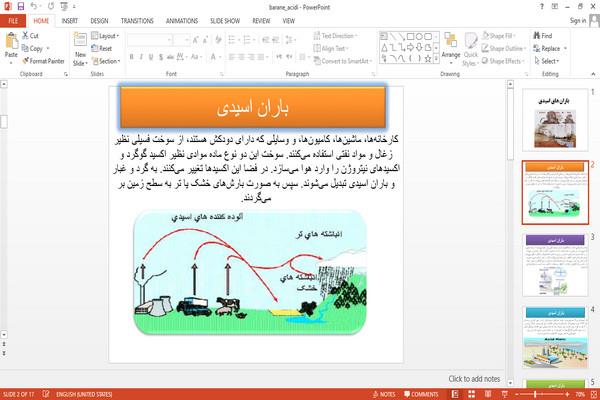This screenshot has width=600, height=400.
Task: Open the Layout dropdown
Action: point(105,36)
